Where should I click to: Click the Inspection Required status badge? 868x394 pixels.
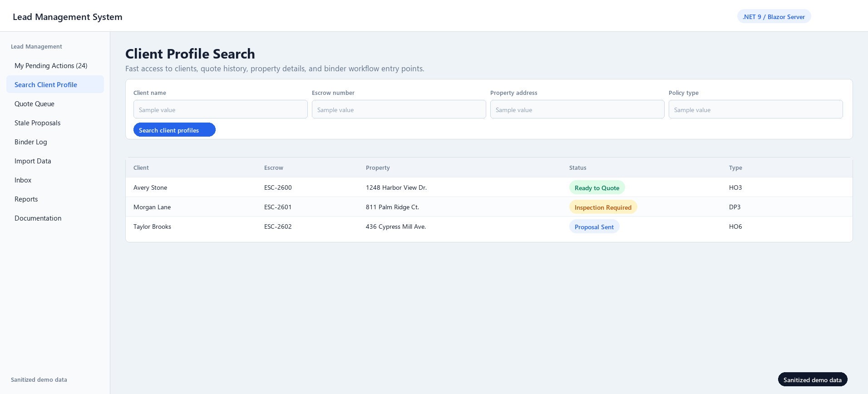[x=603, y=207]
